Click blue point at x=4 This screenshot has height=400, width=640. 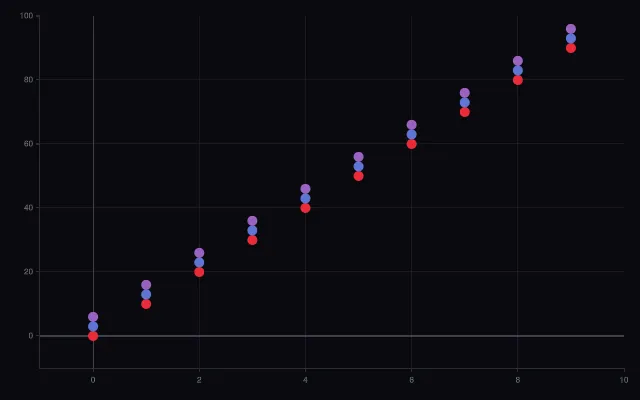click(305, 198)
